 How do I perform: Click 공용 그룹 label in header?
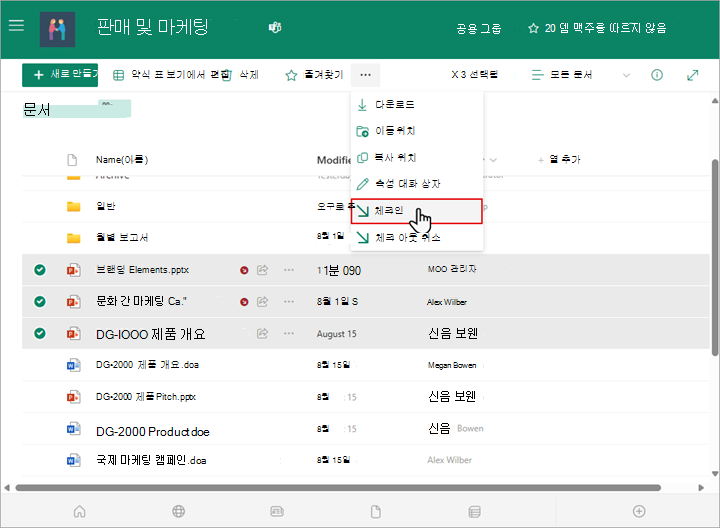pyautogui.click(x=478, y=28)
